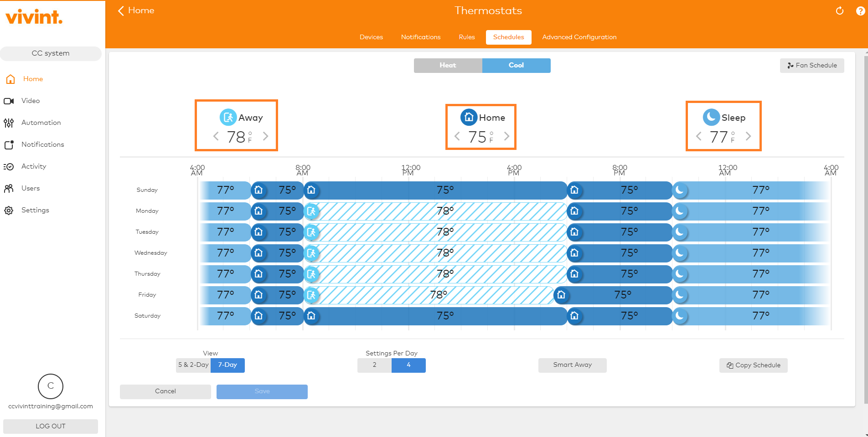This screenshot has height=437, width=868.
Task: Switch schedule to Heat mode
Action: tap(448, 65)
